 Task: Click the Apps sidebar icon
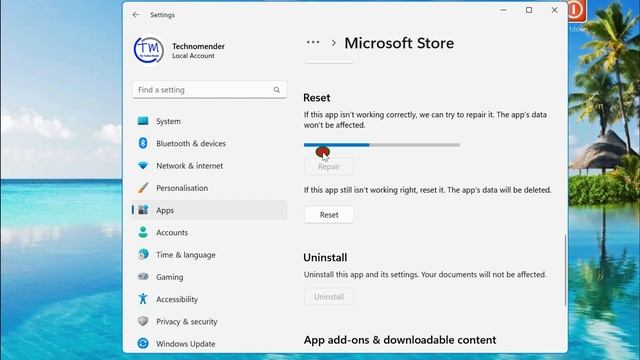[x=143, y=210]
